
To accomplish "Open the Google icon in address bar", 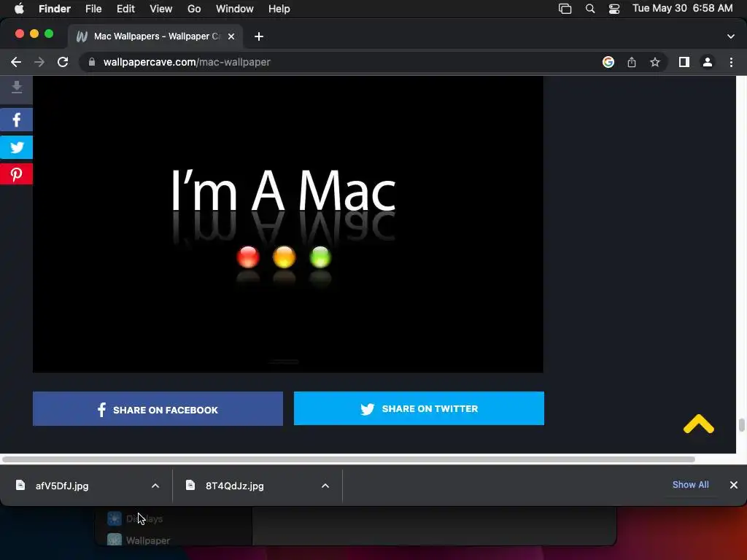I will click(x=608, y=63).
